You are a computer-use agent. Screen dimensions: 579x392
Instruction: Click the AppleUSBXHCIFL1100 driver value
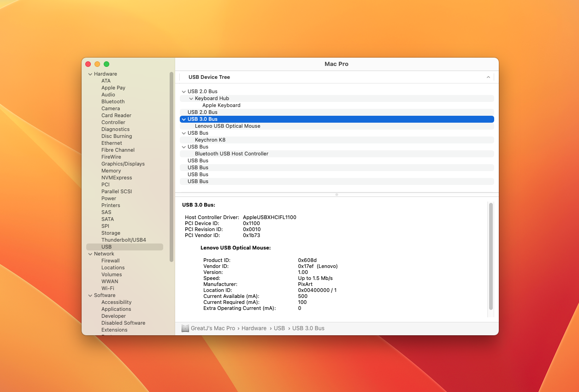pos(270,217)
